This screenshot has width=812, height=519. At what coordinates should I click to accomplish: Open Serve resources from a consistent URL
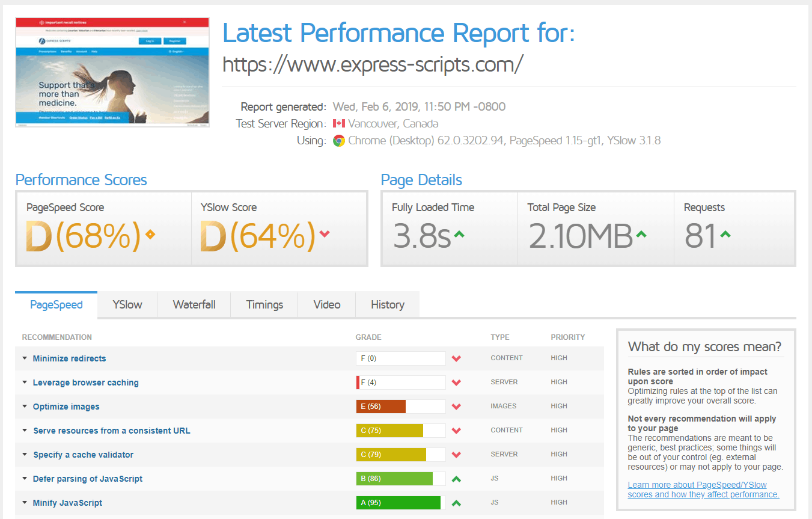tap(112, 431)
